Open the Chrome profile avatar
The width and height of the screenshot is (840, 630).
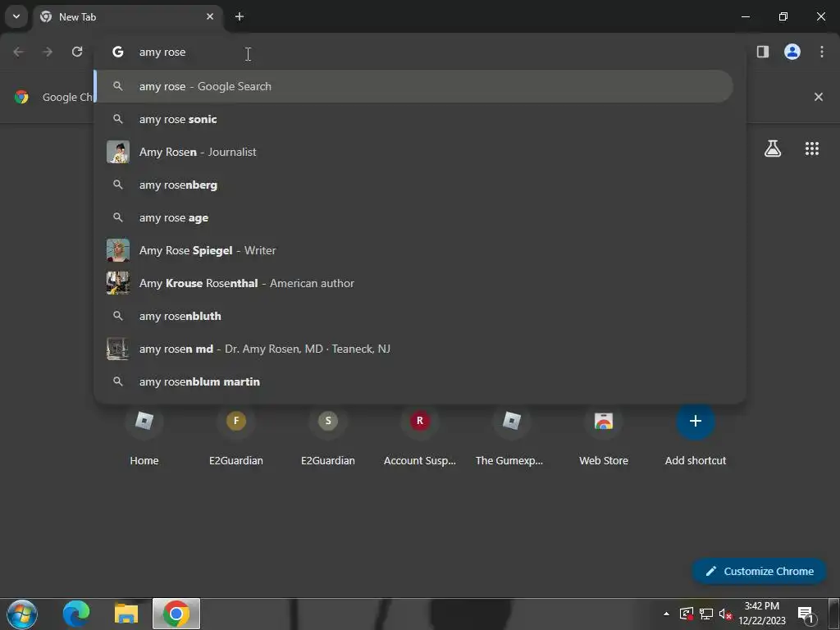(792, 52)
